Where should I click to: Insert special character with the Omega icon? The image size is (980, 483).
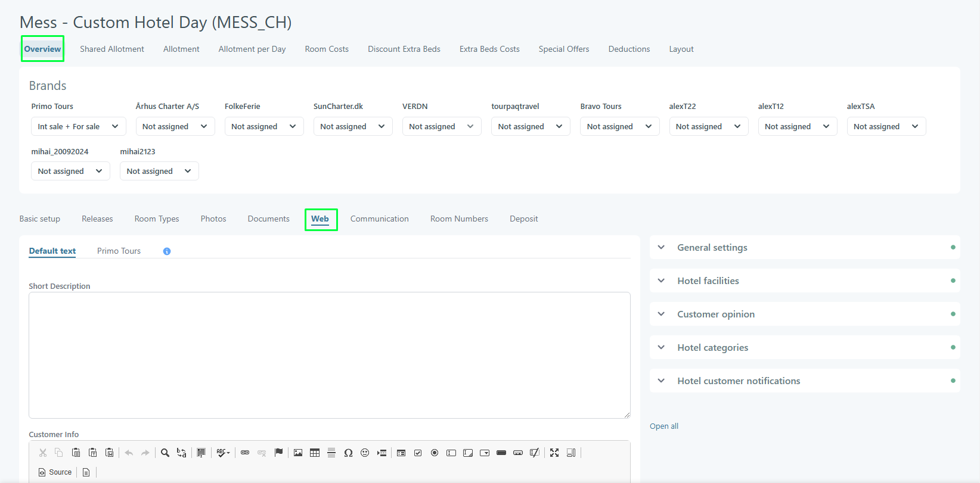348,453
